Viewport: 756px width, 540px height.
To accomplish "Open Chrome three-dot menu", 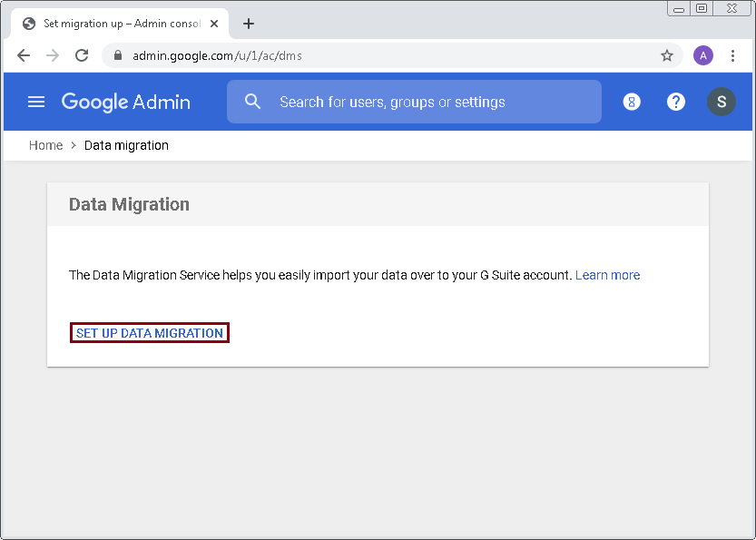I will coord(732,55).
